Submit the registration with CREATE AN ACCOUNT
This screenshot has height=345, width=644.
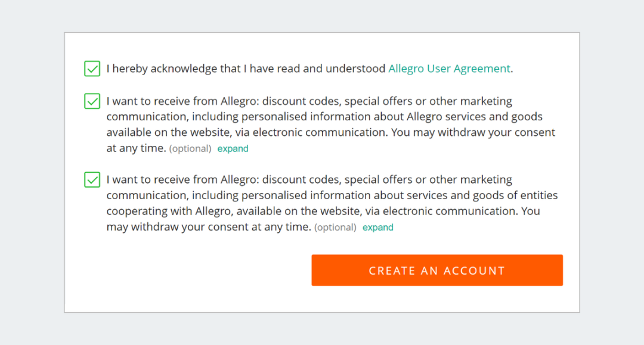tap(437, 270)
